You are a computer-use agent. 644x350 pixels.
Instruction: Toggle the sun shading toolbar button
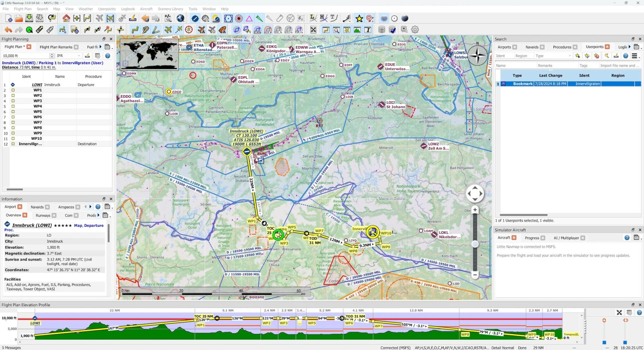point(216,18)
